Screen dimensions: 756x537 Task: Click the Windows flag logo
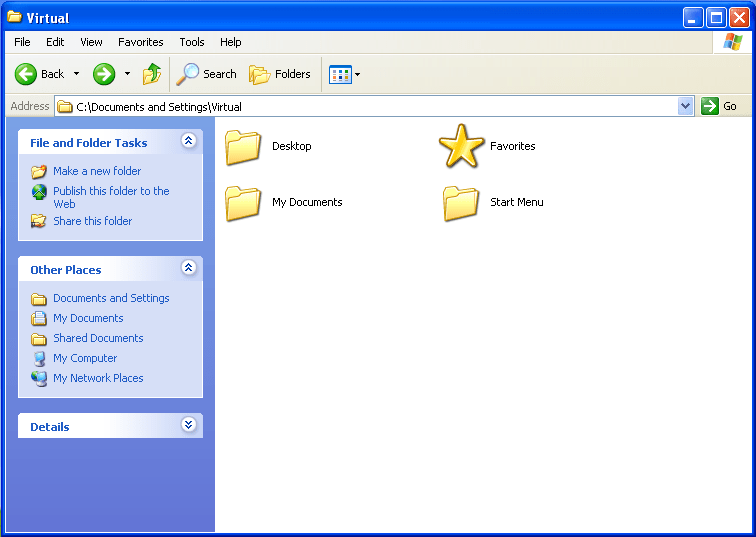click(x=732, y=42)
